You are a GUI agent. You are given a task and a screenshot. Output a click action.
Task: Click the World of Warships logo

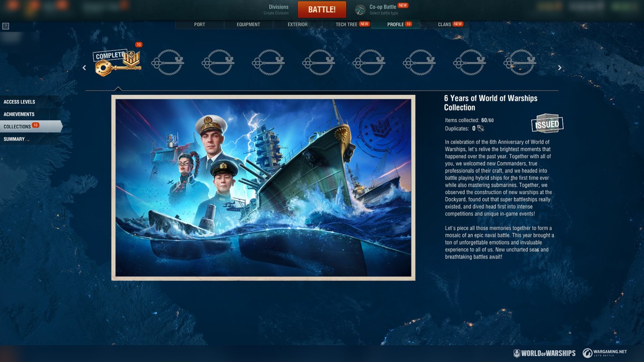coord(544,353)
